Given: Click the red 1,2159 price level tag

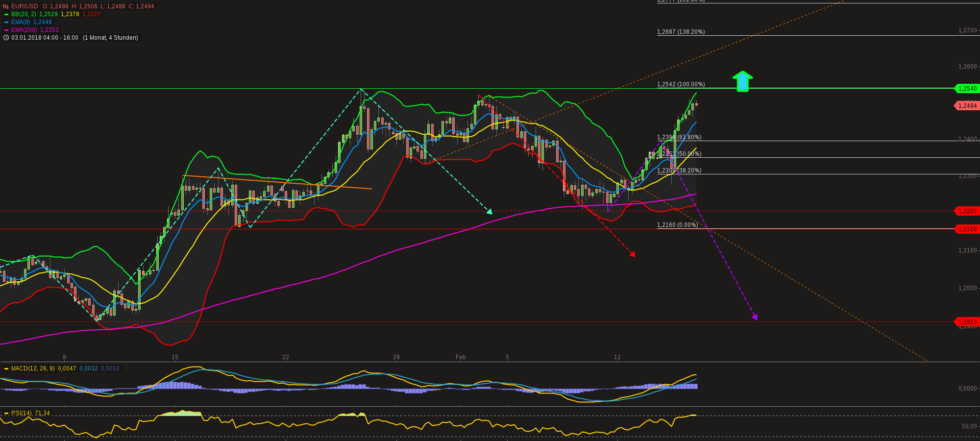Looking at the screenshot, I should [x=966, y=229].
